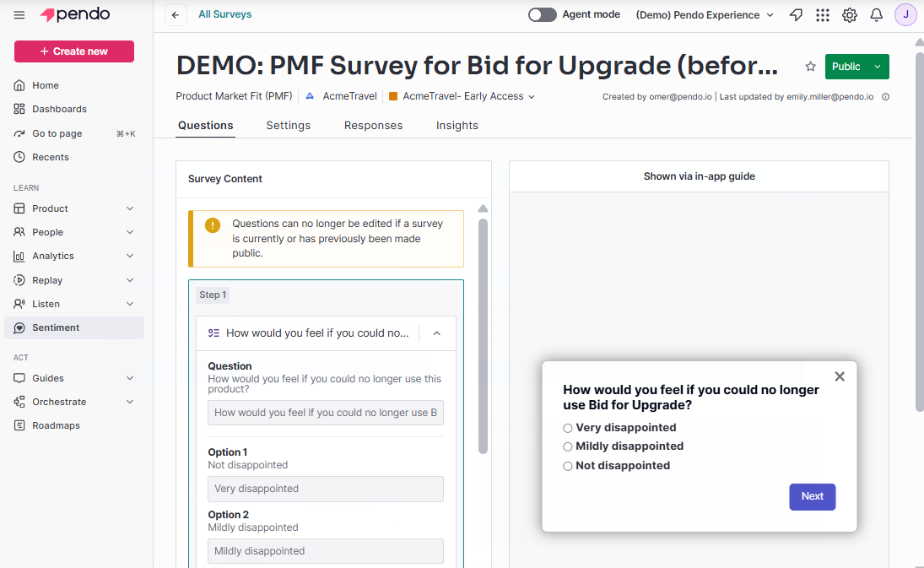The image size is (924, 568).
Task: Click the multiple-choice question type icon
Action: tap(213, 333)
